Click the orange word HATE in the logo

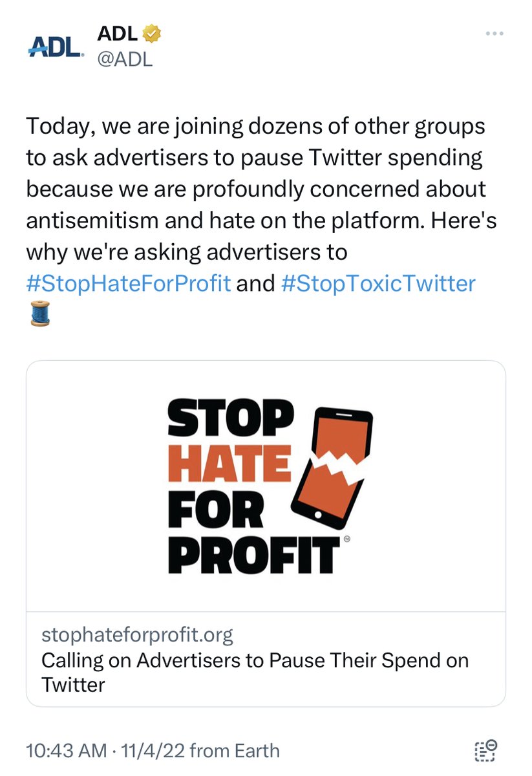coord(229,465)
